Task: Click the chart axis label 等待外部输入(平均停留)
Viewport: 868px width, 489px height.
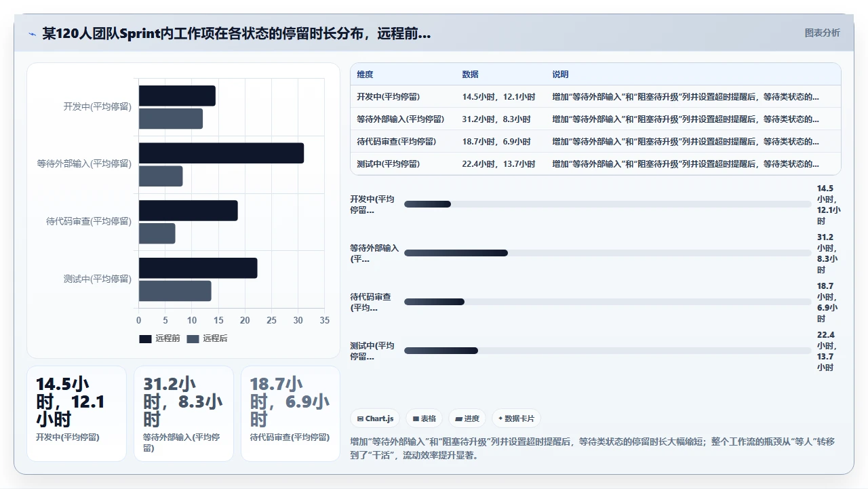Action: click(x=84, y=164)
